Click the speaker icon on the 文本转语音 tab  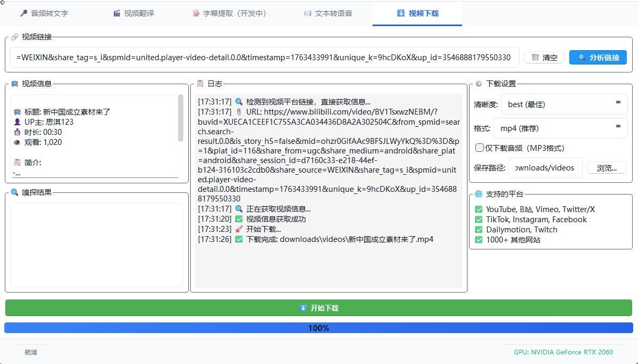[308, 13]
